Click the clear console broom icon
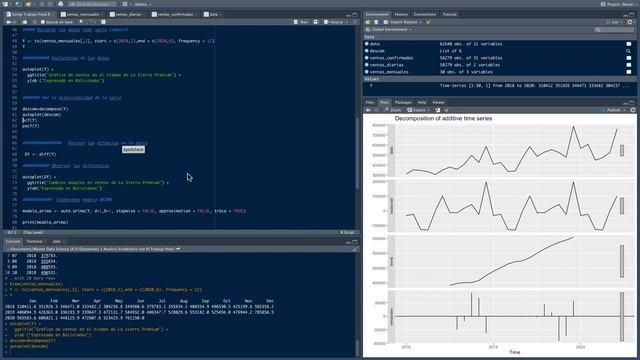The image size is (640, 360). pos(355,249)
